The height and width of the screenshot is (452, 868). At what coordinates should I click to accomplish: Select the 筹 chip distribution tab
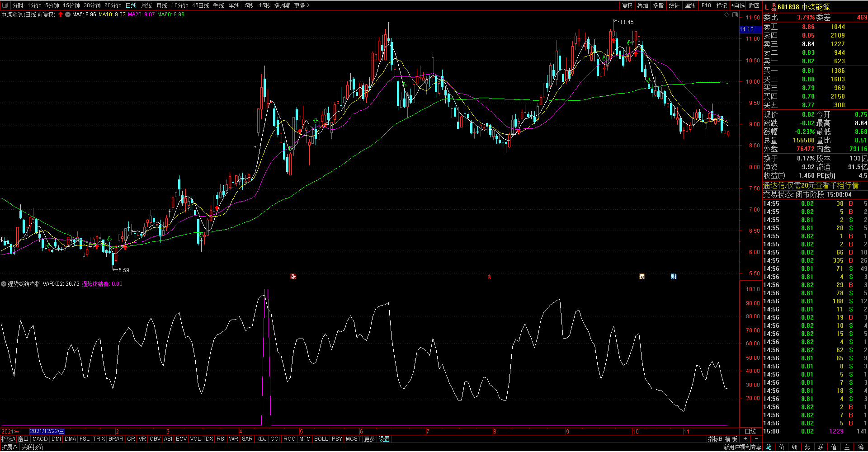point(860,447)
